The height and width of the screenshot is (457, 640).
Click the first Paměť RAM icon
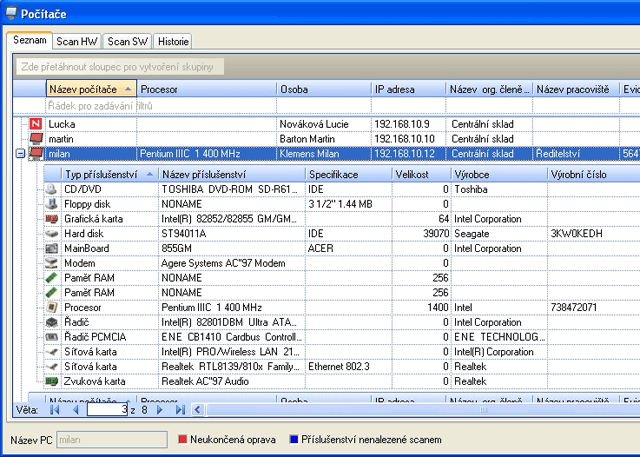coord(51,278)
